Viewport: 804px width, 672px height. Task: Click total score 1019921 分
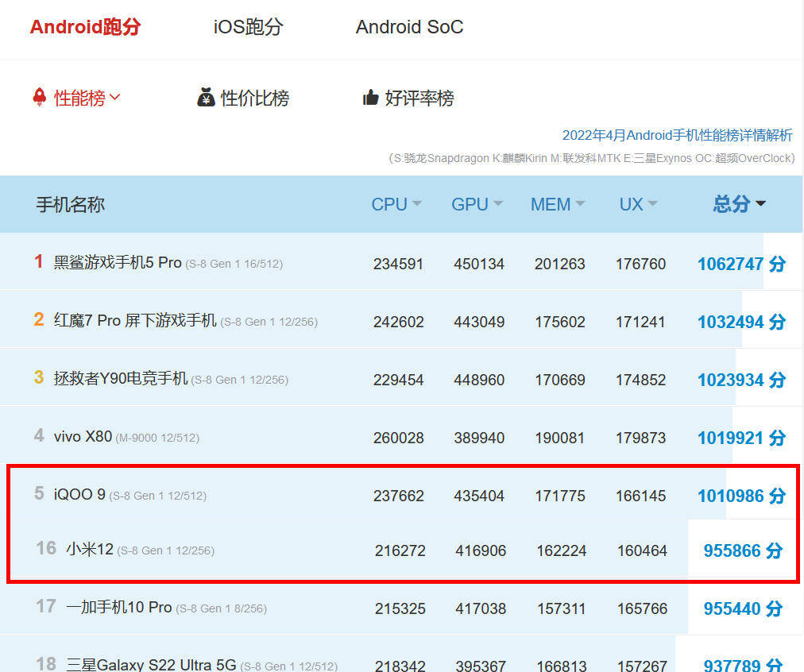pyautogui.click(x=741, y=438)
